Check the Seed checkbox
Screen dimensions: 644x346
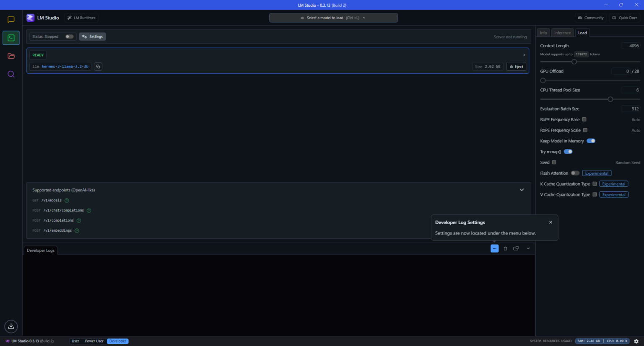pos(554,163)
